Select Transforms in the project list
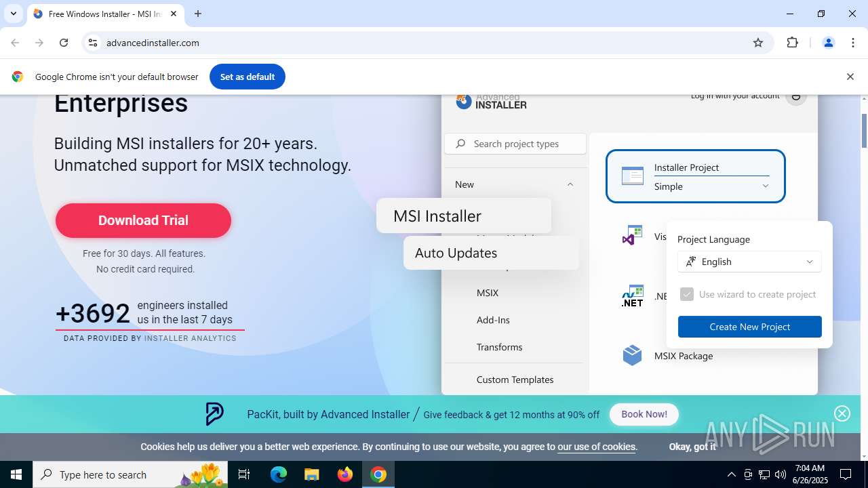Image resolution: width=868 pixels, height=488 pixels. coord(499,347)
